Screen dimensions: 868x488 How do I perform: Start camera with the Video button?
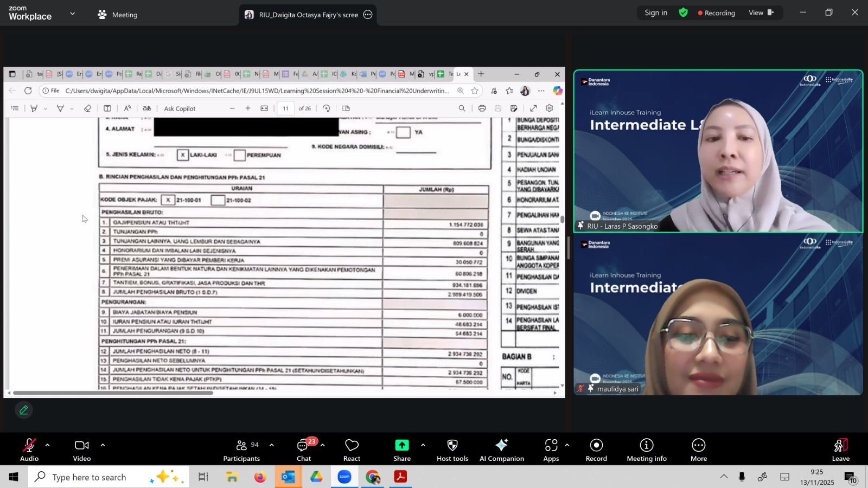[82, 450]
